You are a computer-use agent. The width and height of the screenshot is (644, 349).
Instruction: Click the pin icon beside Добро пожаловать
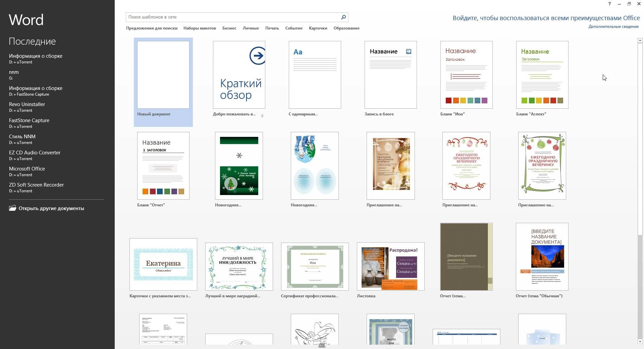[262, 116]
